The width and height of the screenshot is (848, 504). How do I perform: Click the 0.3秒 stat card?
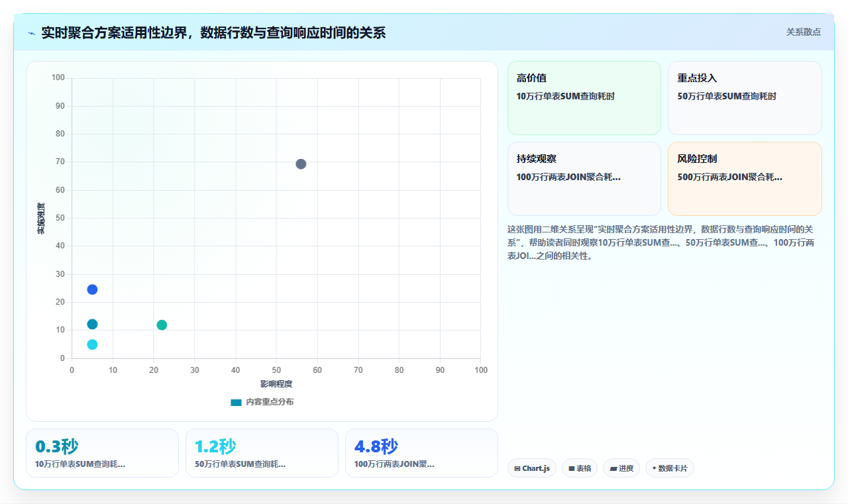[x=102, y=453]
